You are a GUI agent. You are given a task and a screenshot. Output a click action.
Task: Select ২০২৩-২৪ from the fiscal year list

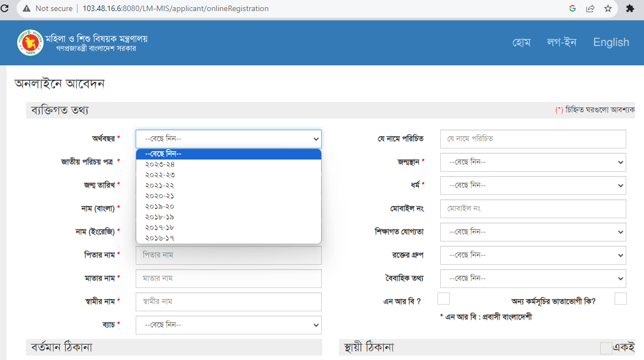(160, 164)
